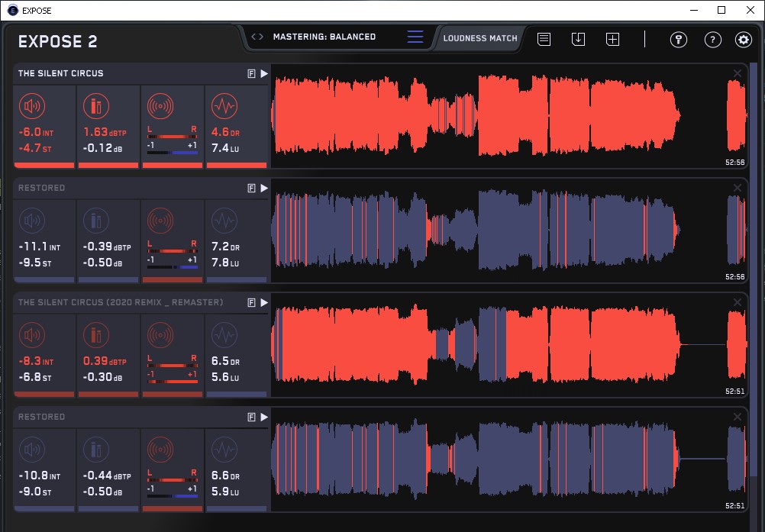Image resolution: width=765 pixels, height=532 pixels.
Task: Click dynamic range icon on 2020 Remix track
Action: 224,335
